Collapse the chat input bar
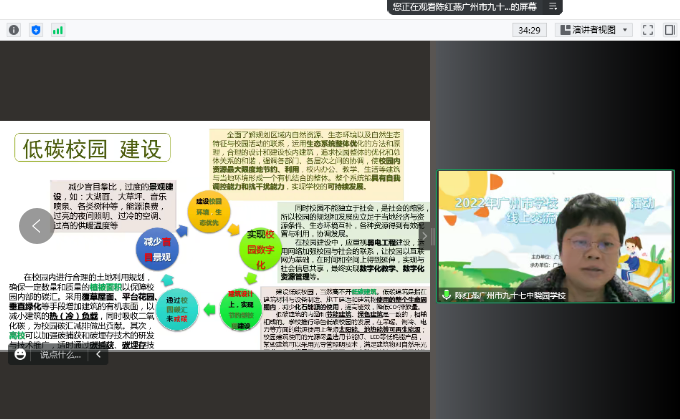The image size is (680, 420). coord(97,354)
